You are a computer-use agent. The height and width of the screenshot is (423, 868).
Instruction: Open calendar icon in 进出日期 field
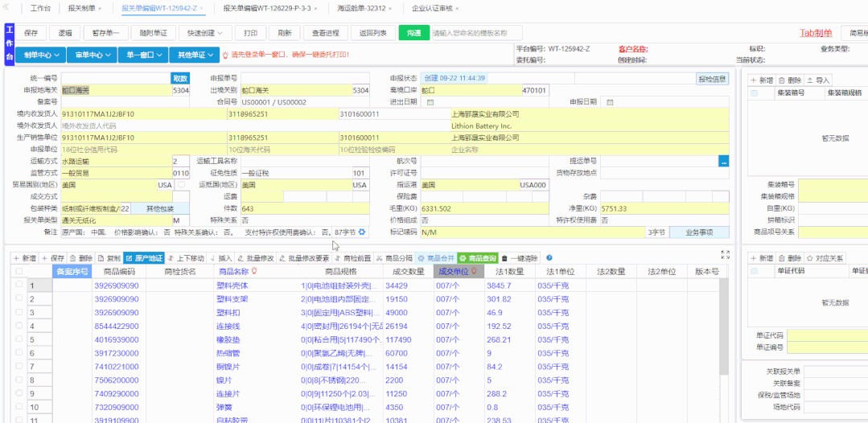pyautogui.click(x=430, y=102)
